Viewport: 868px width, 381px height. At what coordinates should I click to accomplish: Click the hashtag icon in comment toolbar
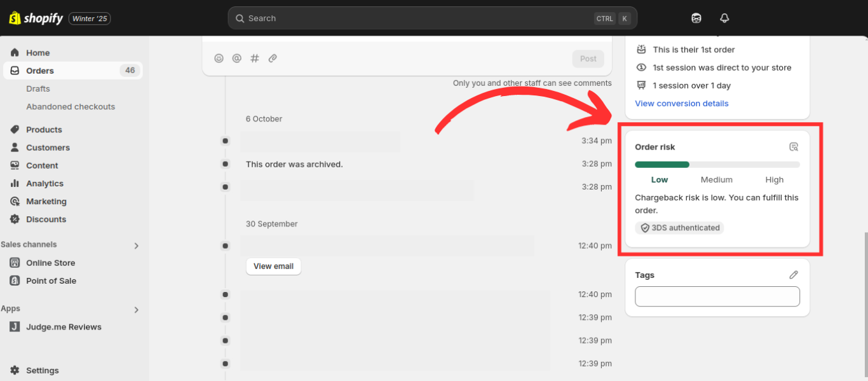point(255,59)
